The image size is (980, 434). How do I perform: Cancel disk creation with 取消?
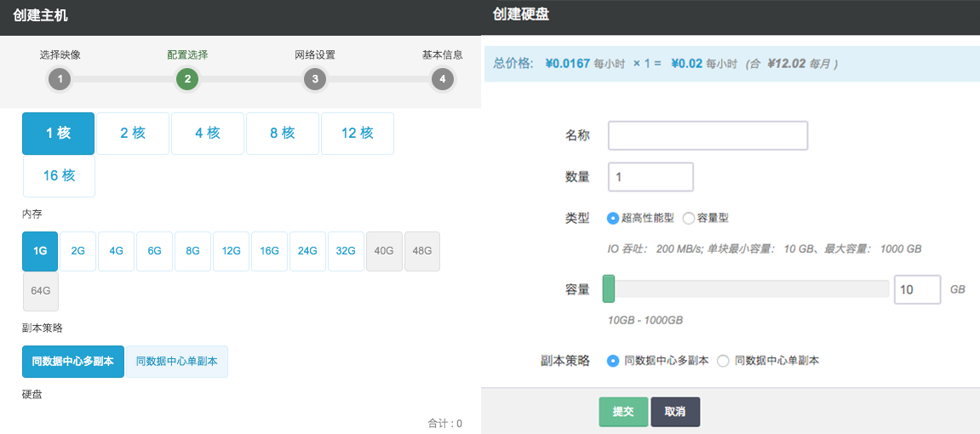675,412
